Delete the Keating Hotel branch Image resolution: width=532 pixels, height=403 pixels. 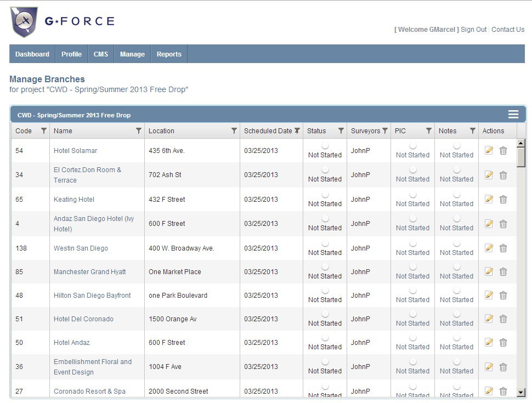(x=503, y=200)
